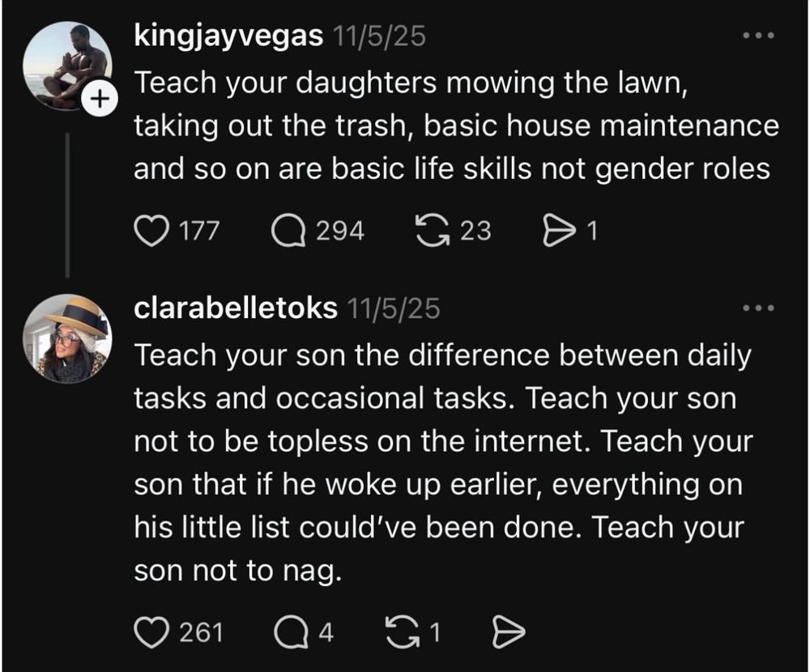Viewport: 810px width, 672px height.
Task: View the 294 replies on kingjayvegas's post
Action: pos(343,230)
